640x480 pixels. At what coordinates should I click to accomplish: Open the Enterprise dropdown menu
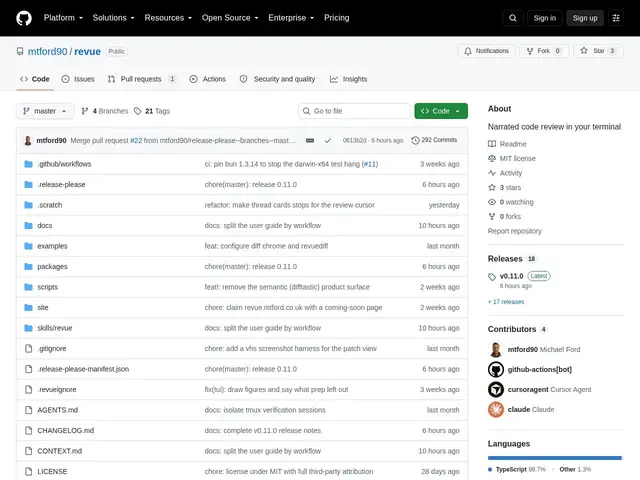coord(291,18)
